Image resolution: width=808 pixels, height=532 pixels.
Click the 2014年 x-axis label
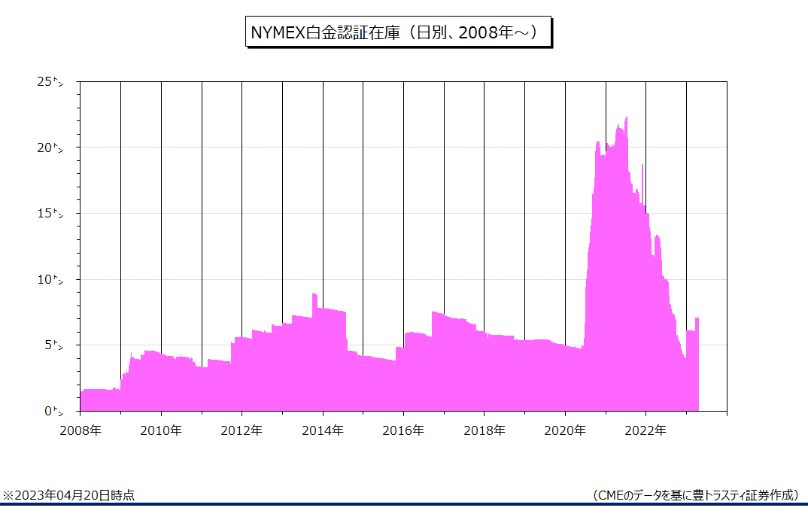point(323,430)
